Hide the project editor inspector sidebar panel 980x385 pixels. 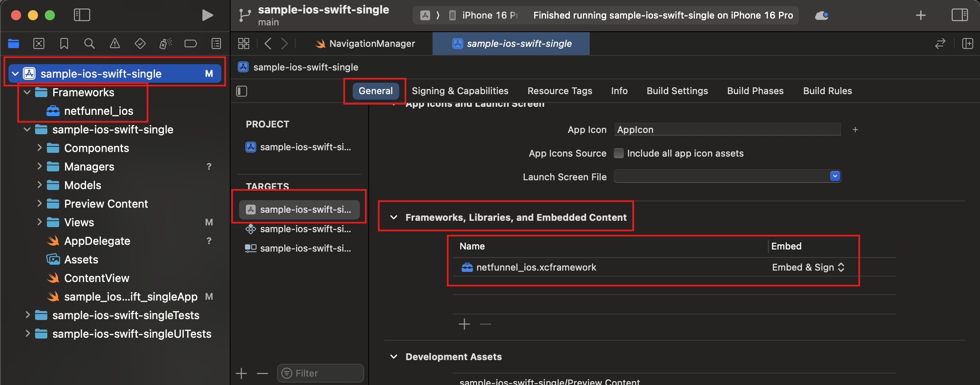pos(241,91)
